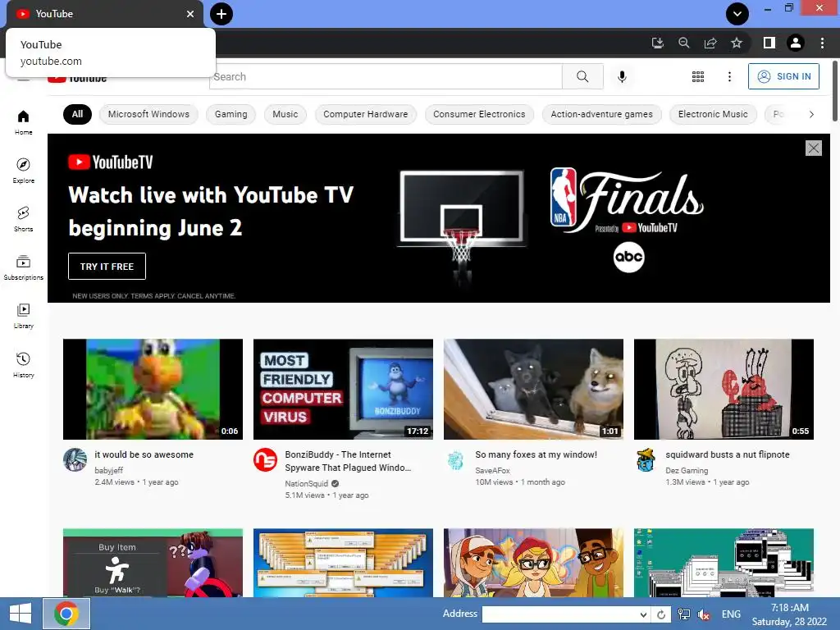840x630 pixels.
Task: Select the Electronic Music filter chip
Action: click(713, 114)
